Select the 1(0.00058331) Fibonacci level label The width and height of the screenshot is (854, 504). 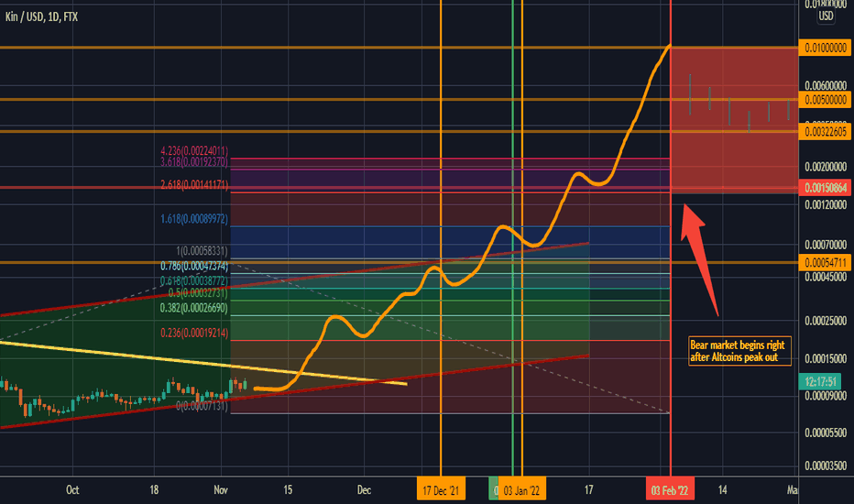point(203,251)
